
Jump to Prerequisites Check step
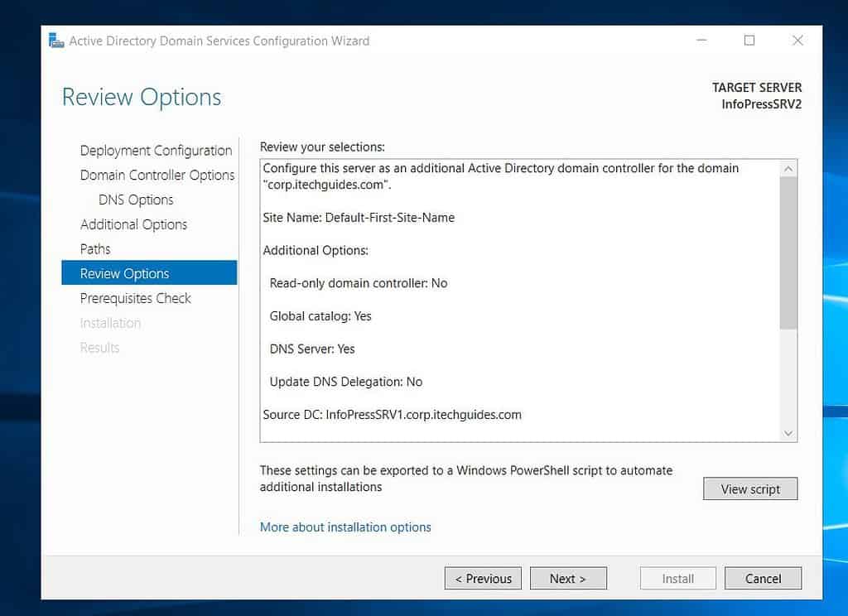(x=135, y=298)
